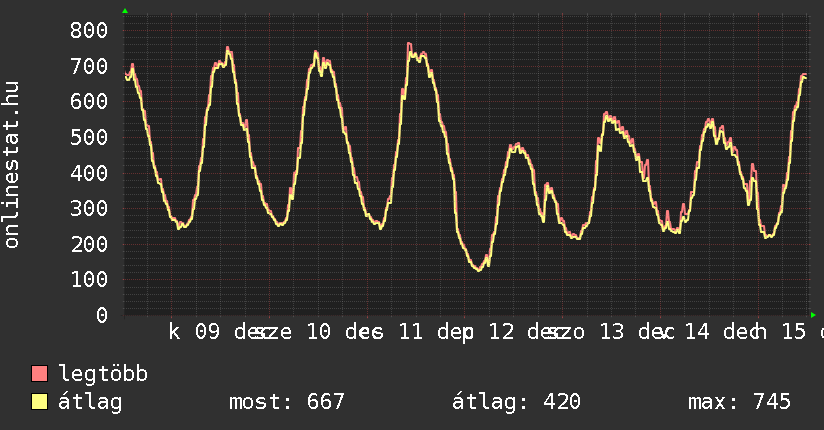Viewport: 824px width, 430px height.
Task: Click the 'max: 745' statistic
Action: 740,402
